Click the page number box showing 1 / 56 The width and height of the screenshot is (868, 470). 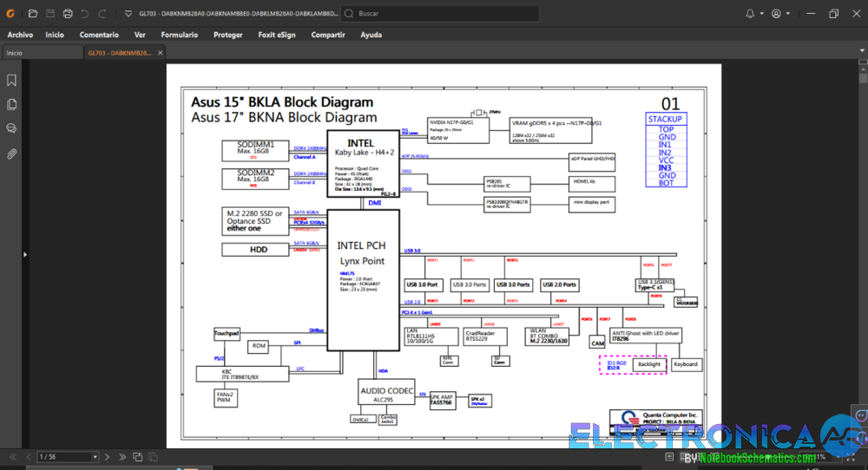pyautogui.click(x=65, y=457)
